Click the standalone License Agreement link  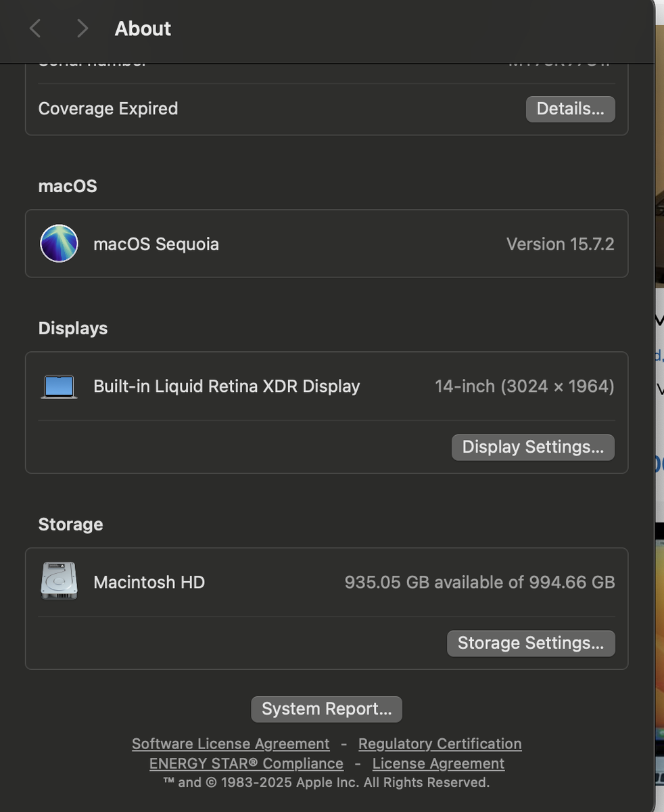click(x=438, y=764)
